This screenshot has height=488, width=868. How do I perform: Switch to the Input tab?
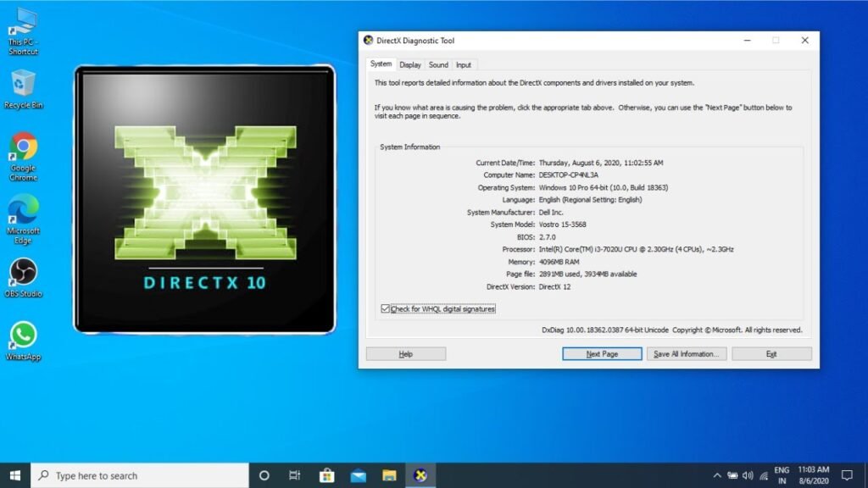464,64
